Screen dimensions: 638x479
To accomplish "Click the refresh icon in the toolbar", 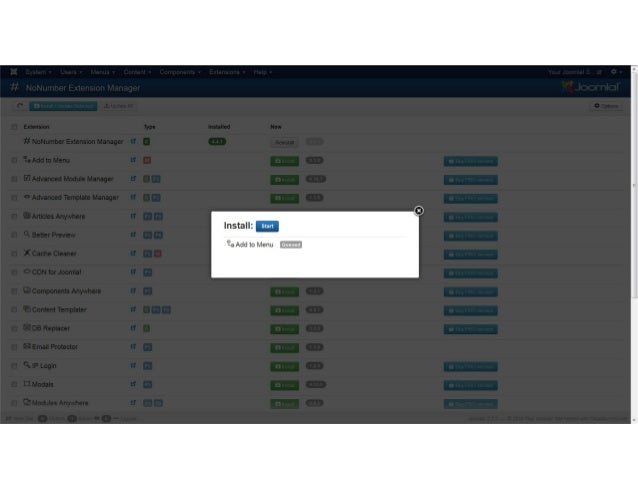I will 20,106.
